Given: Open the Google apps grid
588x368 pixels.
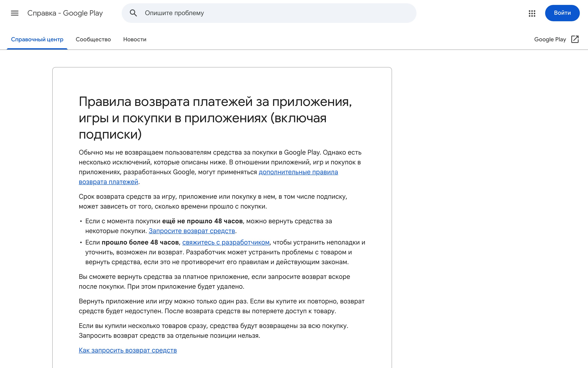Looking at the screenshot, I should (532, 13).
